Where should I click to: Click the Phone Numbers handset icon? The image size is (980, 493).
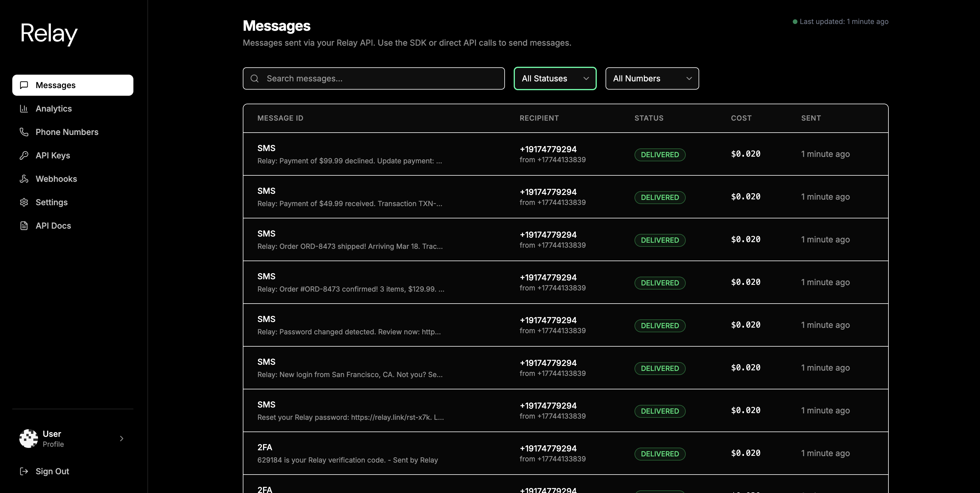pos(24,132)
